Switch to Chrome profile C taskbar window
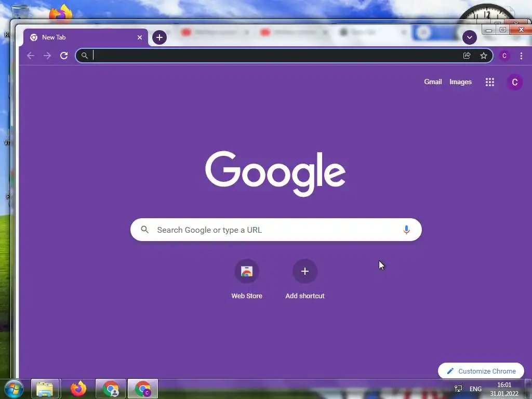This screenshot has height=399, width=532. pos(143,389)
